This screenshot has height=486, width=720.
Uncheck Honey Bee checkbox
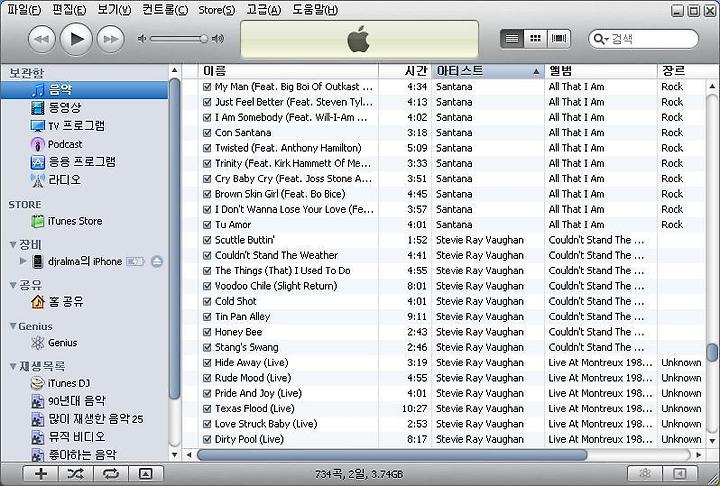(x=207, y=332)
